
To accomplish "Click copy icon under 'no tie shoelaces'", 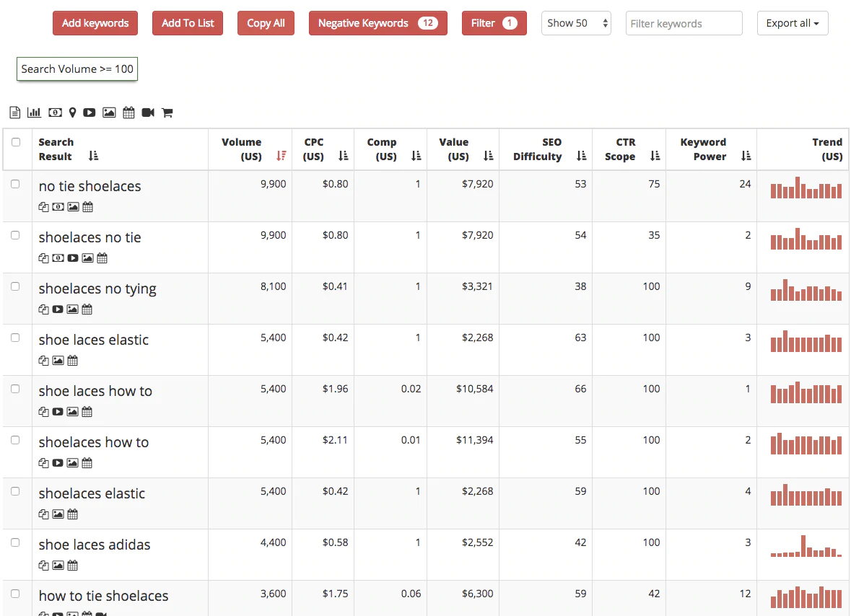I will pos(44,207).
